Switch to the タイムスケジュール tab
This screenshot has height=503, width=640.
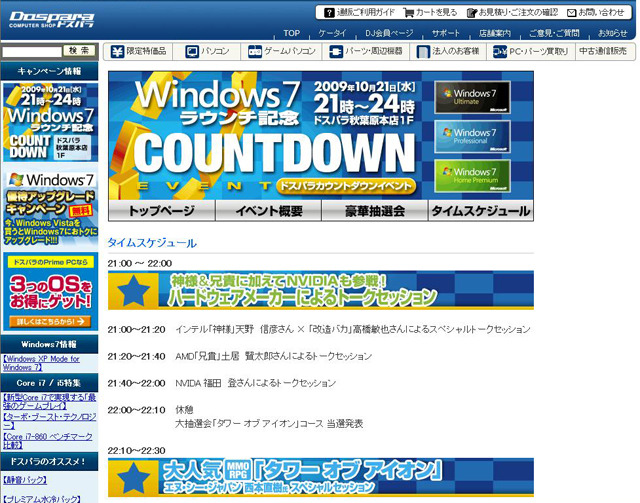point(481,210)
